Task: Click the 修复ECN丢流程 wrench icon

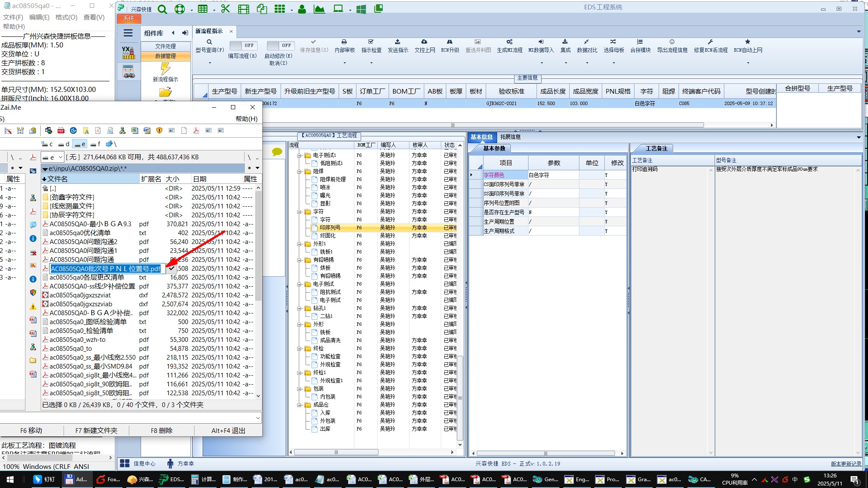Action: coord(710,42)
